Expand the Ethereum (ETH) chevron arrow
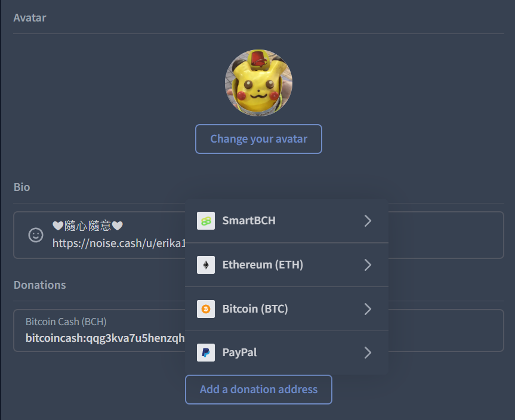The image size is (515, 420). click(x=368, y=265)
